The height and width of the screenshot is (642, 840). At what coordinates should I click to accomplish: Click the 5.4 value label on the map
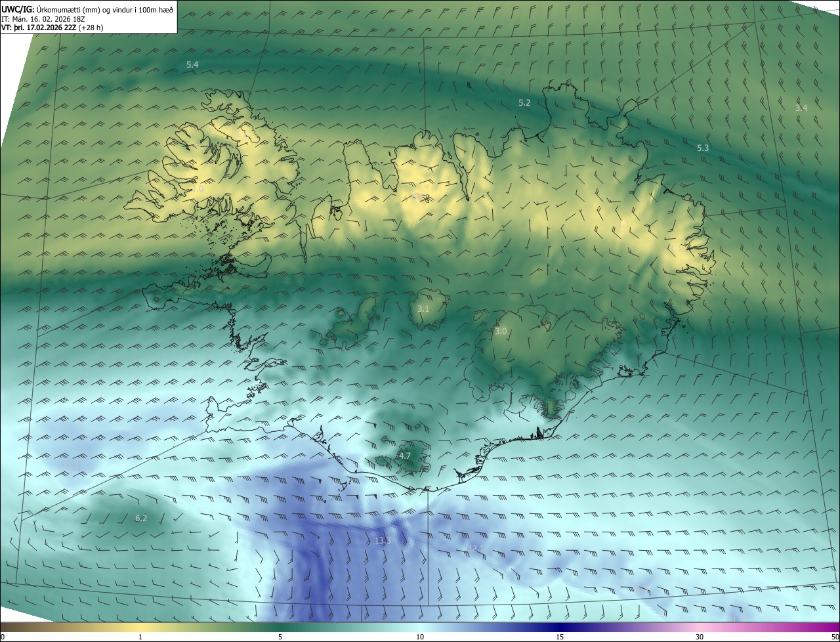click(192, 64)
